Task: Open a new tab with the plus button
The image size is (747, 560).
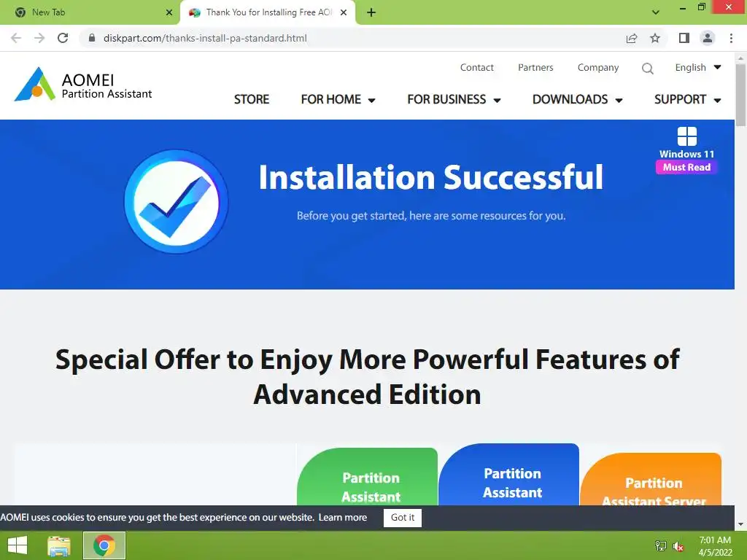Action: 371,12
